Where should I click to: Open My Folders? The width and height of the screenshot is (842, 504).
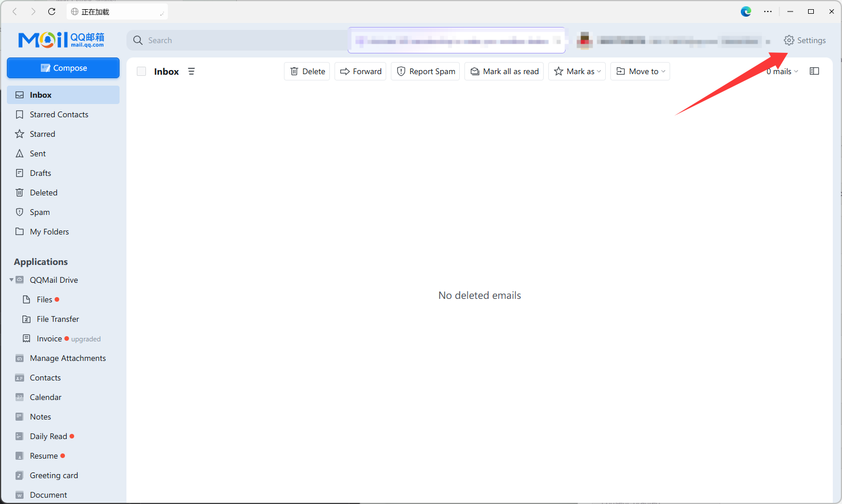coord(63,232)
